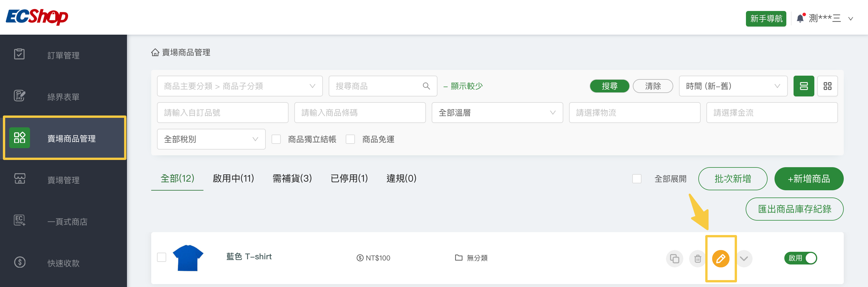
Task: Click the green 搜尋 button
Action: pos(609,86)
